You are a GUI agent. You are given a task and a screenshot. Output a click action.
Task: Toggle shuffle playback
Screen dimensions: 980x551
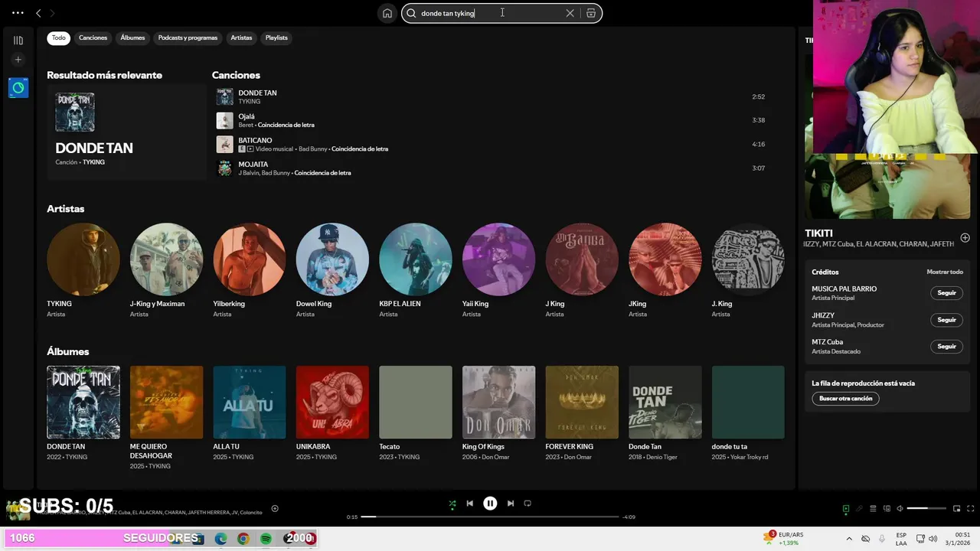pos(452,504)
